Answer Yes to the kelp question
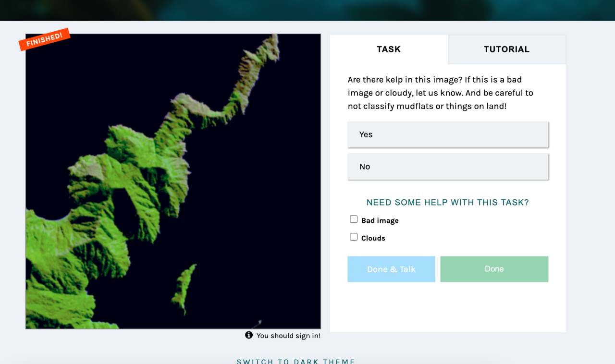The width and height of the screenshot is (615, 364). (x=448, y=134)
